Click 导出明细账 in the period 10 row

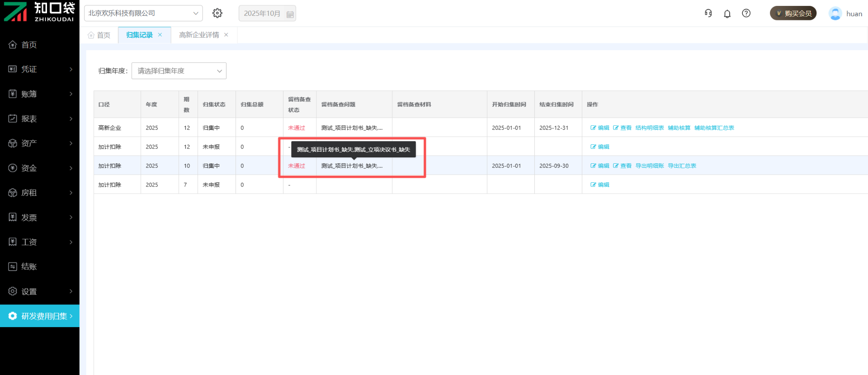click(x=649, y=166)
